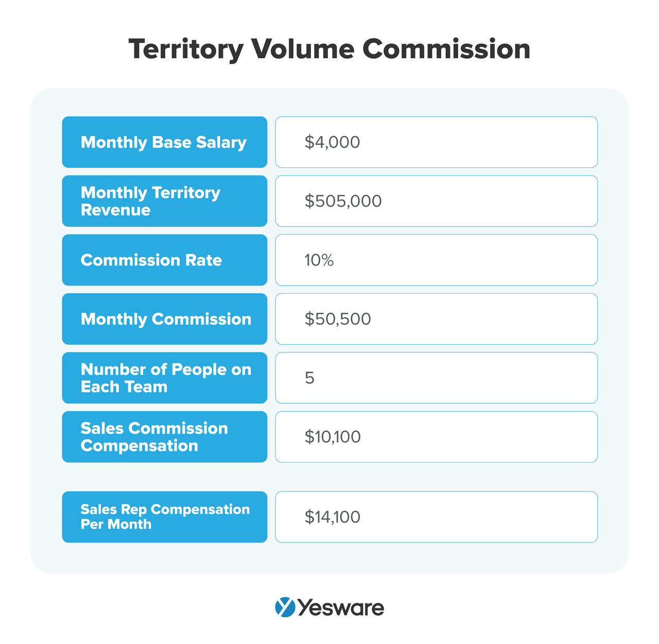Click the $10,100 compensation field
The image size is (659, 644).
[436, 437]
